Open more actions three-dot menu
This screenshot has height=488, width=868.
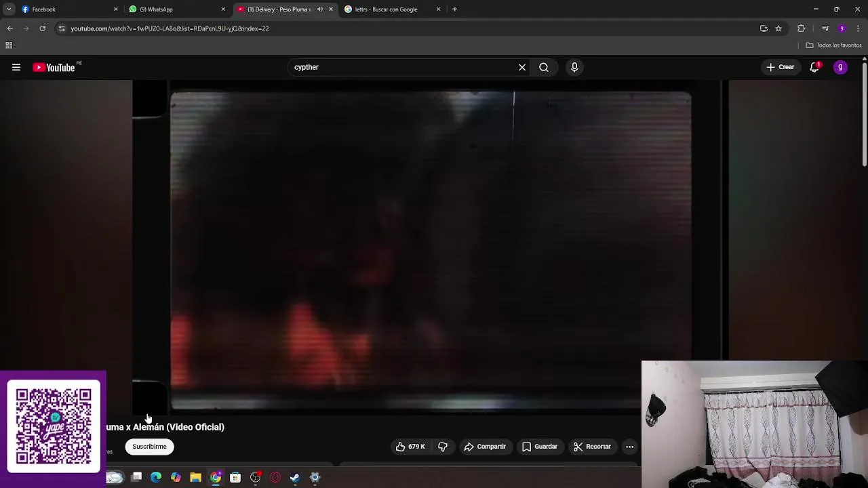tap(629, 447)
